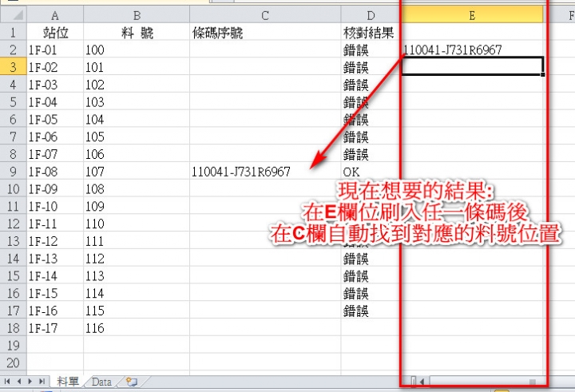Select cell C9 with 110041-J731R6967

point(265,171)
